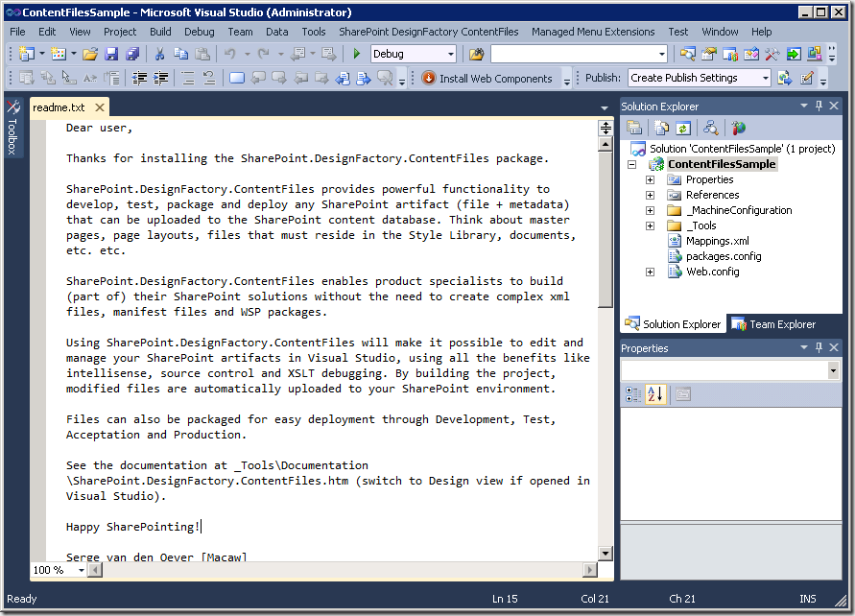Viewport: 855px width, 616px height.
Task: Click the Paste clipboard icon
Action: [202, 54]
